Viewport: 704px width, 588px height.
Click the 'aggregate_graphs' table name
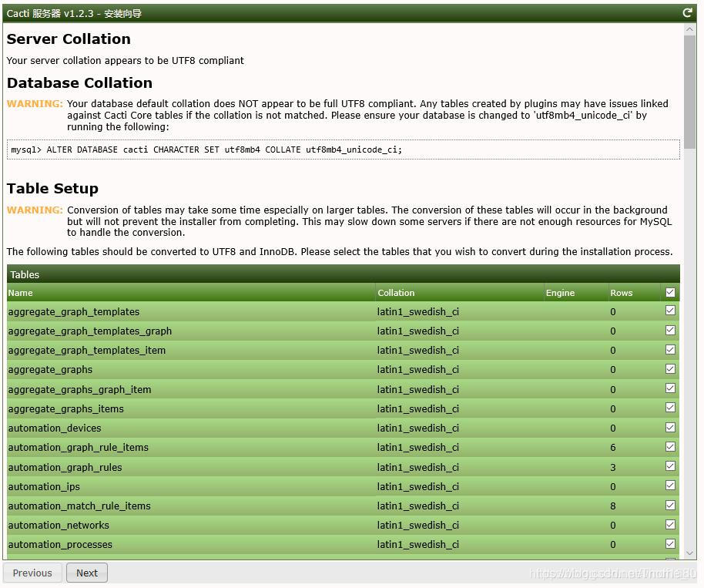(50, 370)
